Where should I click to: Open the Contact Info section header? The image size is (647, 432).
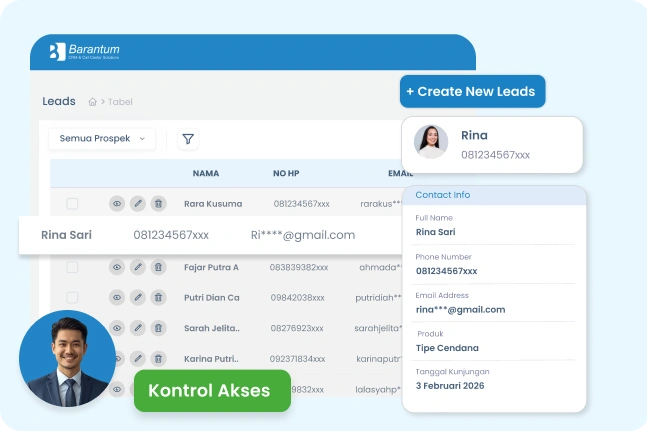pyautogui.click(x=494, y=195)
